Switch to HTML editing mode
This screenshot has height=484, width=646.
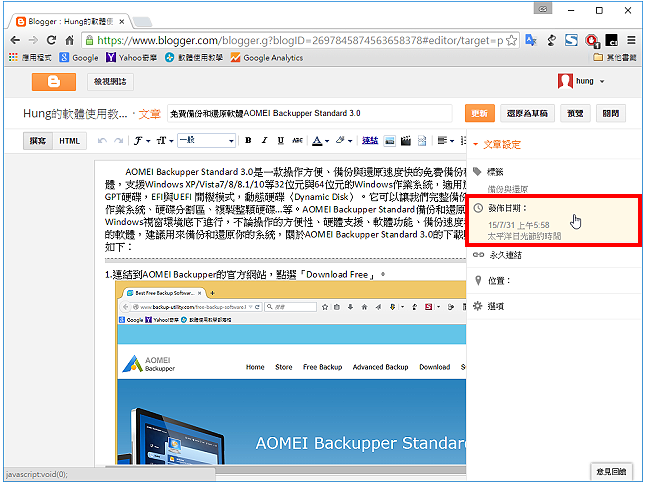[69, 141]
